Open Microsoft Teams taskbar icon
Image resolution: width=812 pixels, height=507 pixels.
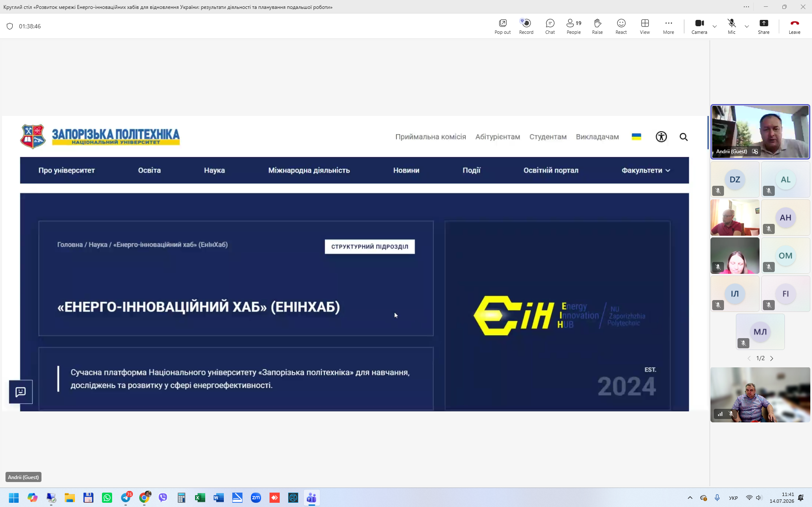click(311, 498)
